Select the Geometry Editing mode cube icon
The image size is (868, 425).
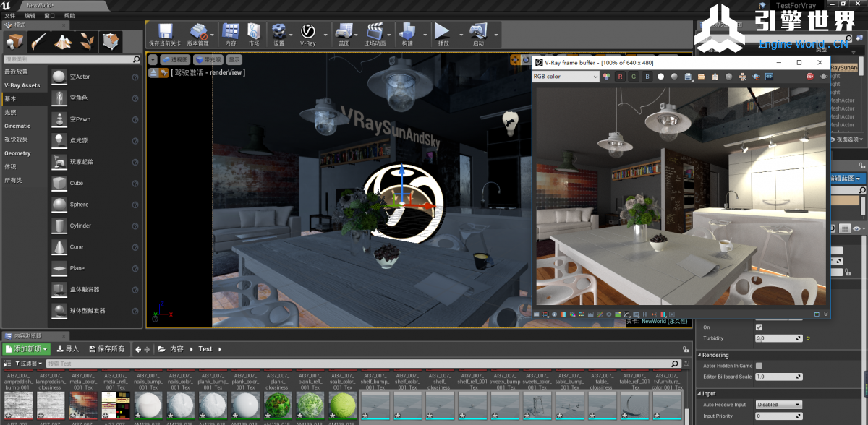click(x=111, y=41)
